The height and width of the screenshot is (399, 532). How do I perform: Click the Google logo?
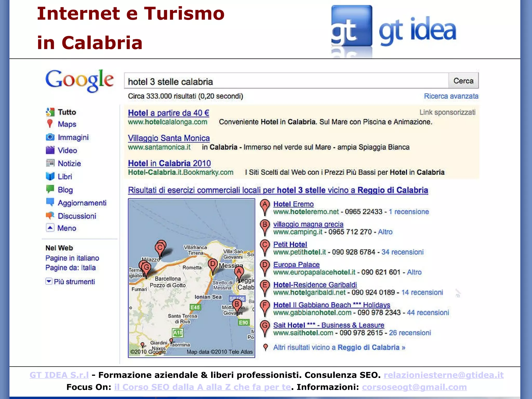click(x=79, y=81)
